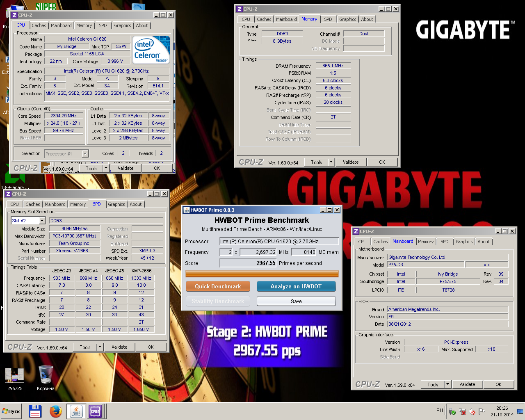525x420 pixels.
Task: Expand Tools arrow in SPD window
Action: [100, 347]
